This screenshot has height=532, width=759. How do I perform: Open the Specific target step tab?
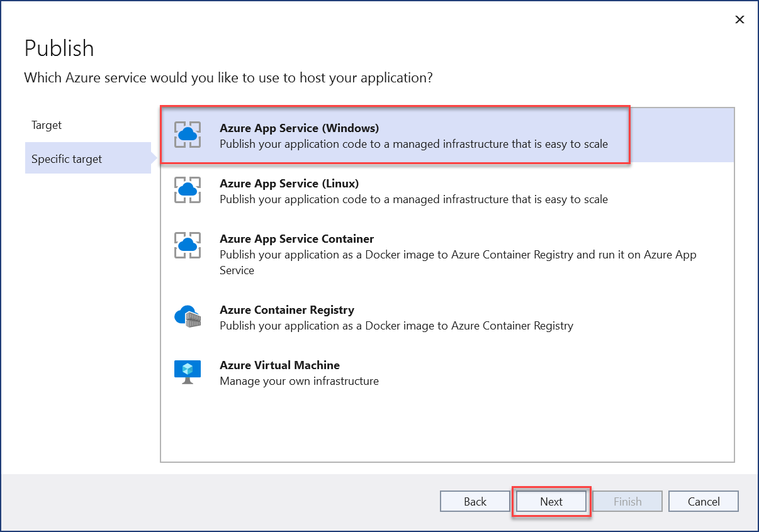[x=88, y=159]
